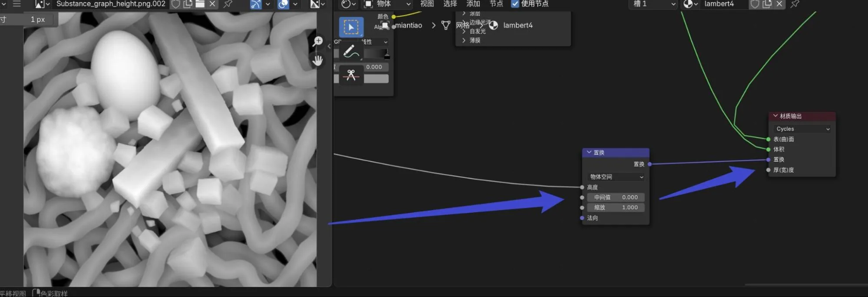Toggle the overlays button in image editor

coord(283,4)
